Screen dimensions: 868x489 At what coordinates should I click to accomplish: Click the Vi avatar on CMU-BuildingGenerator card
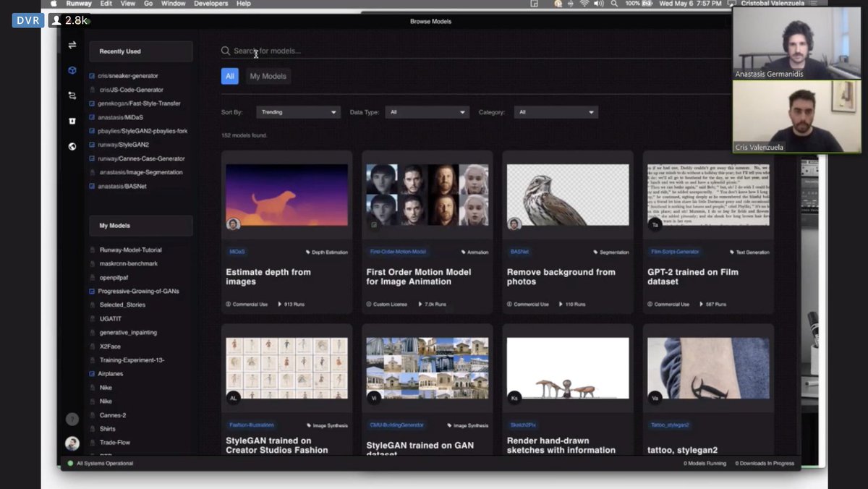tap(374, 397)
